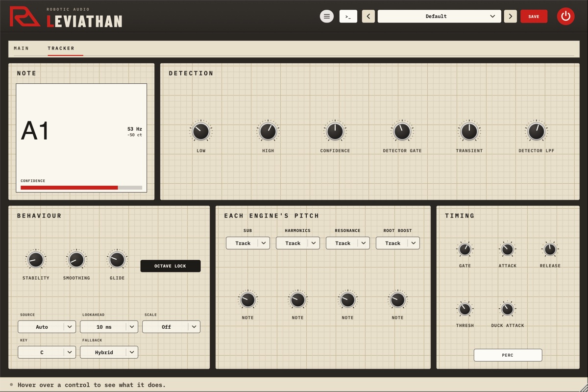Viewport: 588px width, 392px height.
Task: Click the Attack knob above Thresh
Action: click(508, 249)
